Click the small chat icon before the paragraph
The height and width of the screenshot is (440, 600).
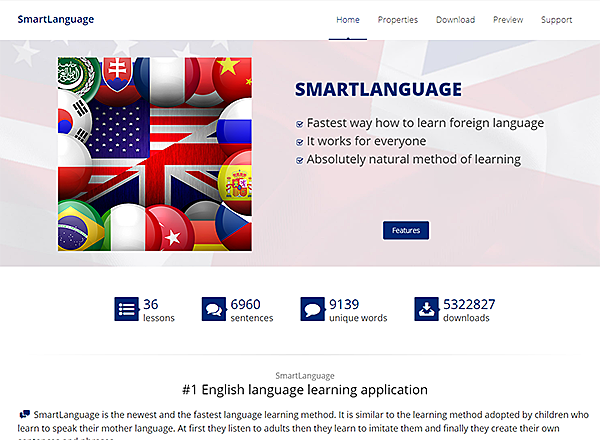pos(24,413)
